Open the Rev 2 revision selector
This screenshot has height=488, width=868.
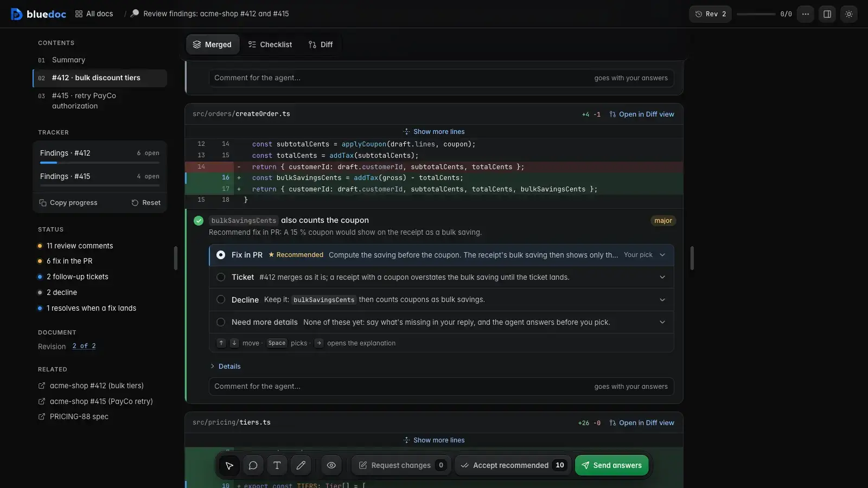click(710, 14)
